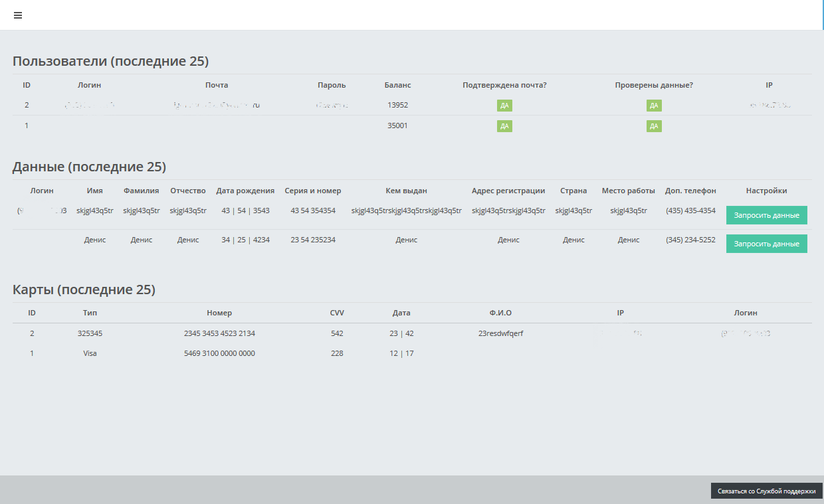824x504 pixels.
Task: Click the Ф.И.О column header in cards table
Action: tap(500, 313)
